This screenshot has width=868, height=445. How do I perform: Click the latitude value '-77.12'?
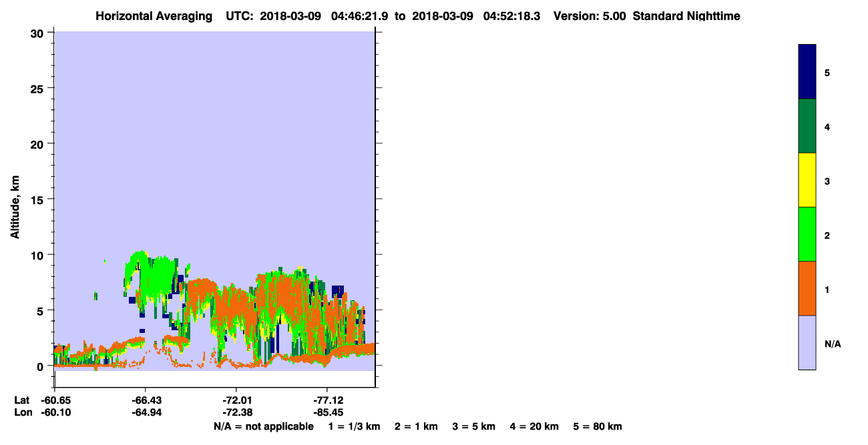pos(327,400)
